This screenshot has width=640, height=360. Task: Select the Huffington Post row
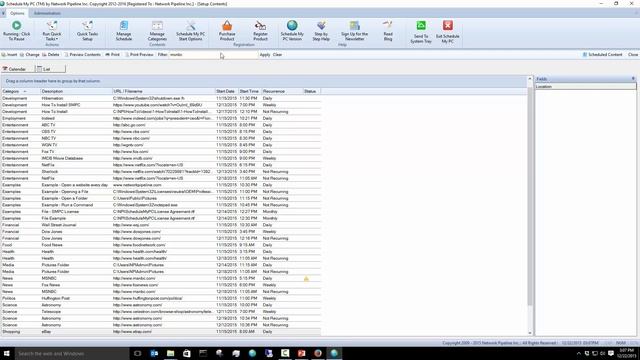tap(161, 298)
